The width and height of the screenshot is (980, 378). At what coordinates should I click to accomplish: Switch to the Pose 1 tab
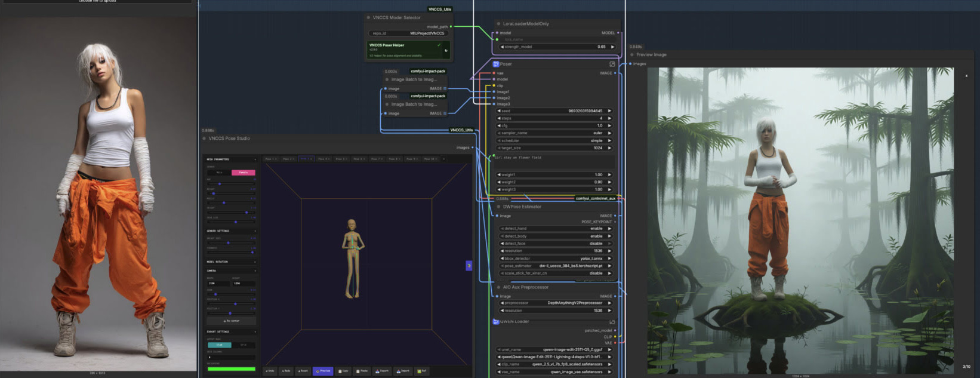[270, 159]
